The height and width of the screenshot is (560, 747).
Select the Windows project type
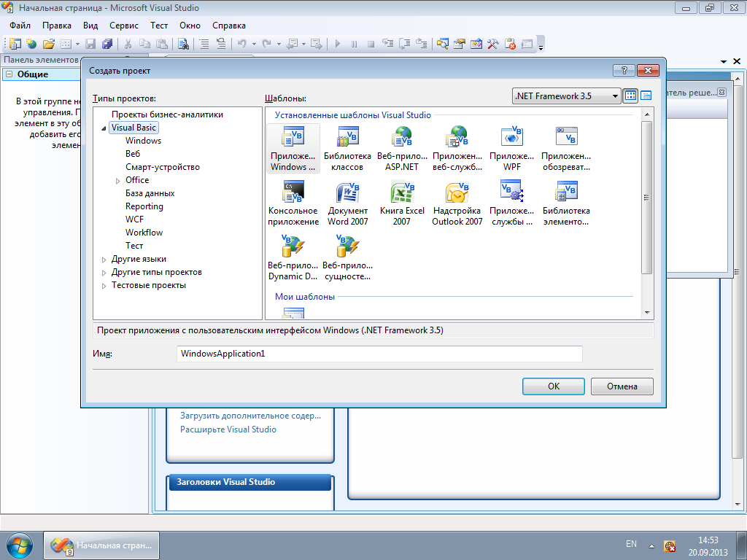coord(144,141)
